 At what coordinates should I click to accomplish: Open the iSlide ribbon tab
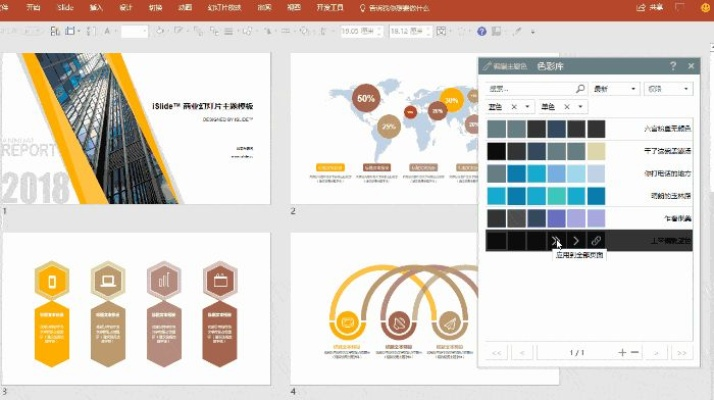tap(64, 7)
